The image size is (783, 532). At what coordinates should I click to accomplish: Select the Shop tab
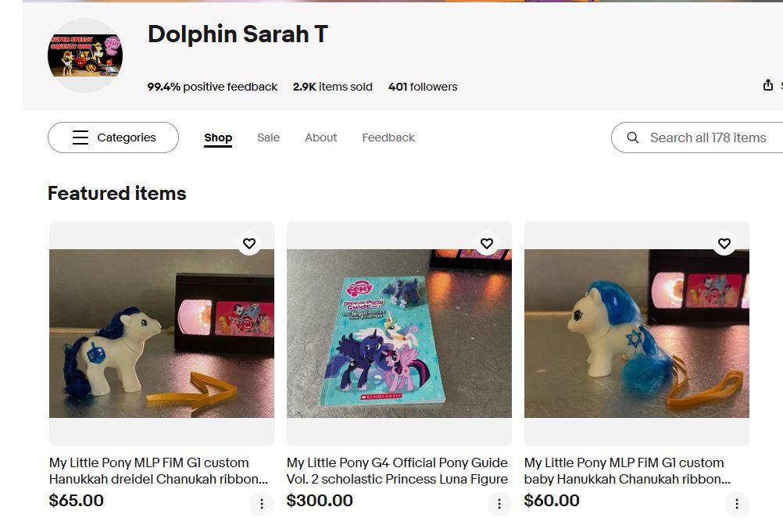click(218, 138)
